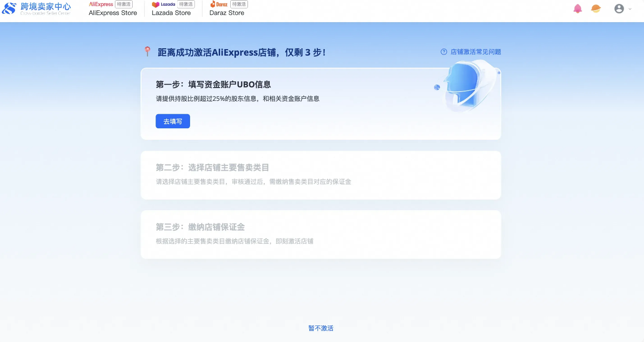Click the red location pin icon
644x342 pixels.
(148, 51)
